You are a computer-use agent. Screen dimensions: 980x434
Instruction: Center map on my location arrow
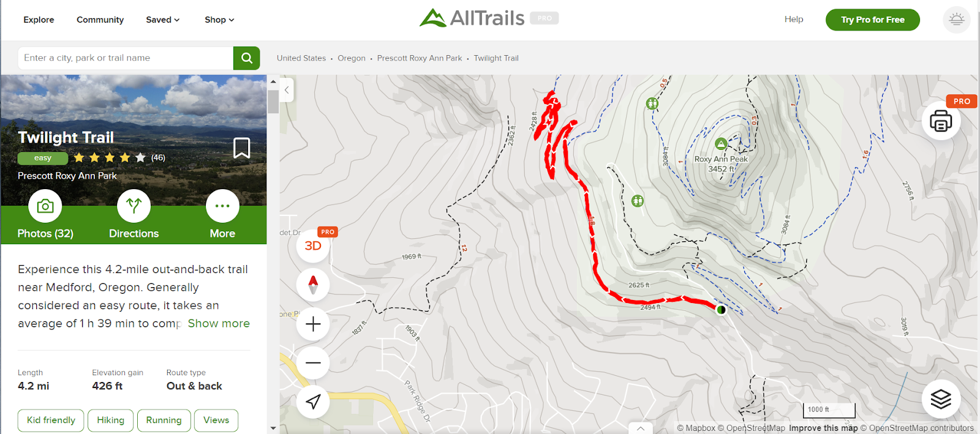click(x=313, y=402)
